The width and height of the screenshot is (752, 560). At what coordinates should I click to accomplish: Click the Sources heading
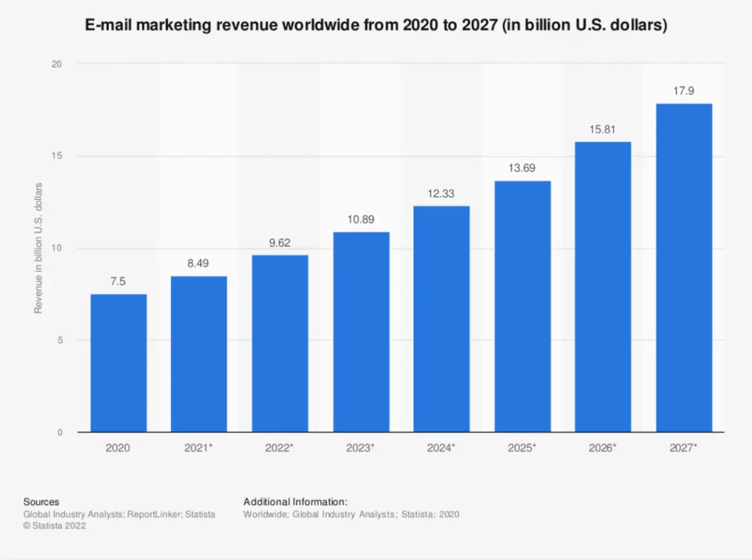tap(41, 501)
